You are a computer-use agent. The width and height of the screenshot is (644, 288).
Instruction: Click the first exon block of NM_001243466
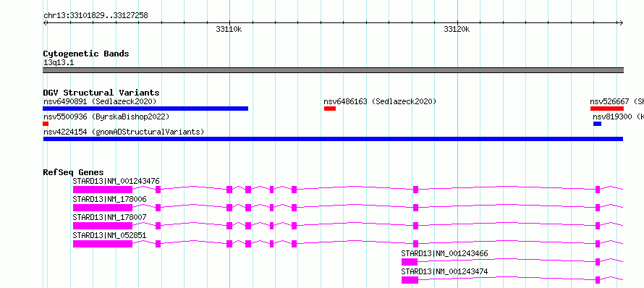410,262
